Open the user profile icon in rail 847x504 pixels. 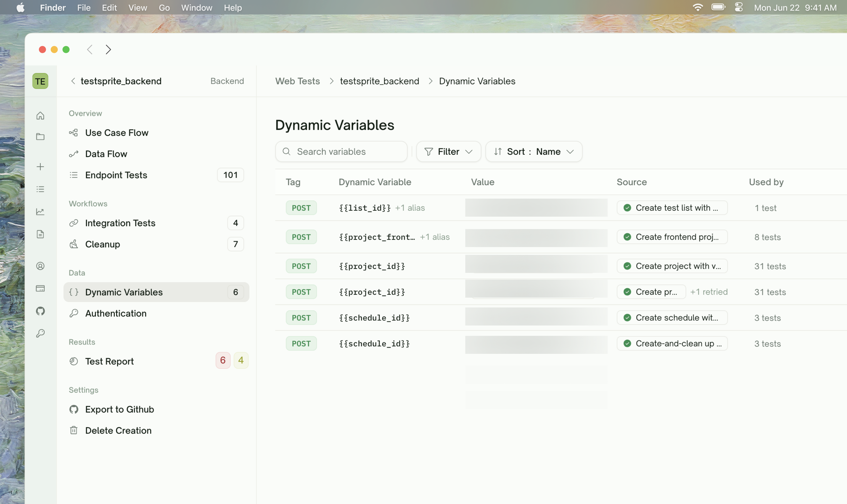tap(40, 266)
